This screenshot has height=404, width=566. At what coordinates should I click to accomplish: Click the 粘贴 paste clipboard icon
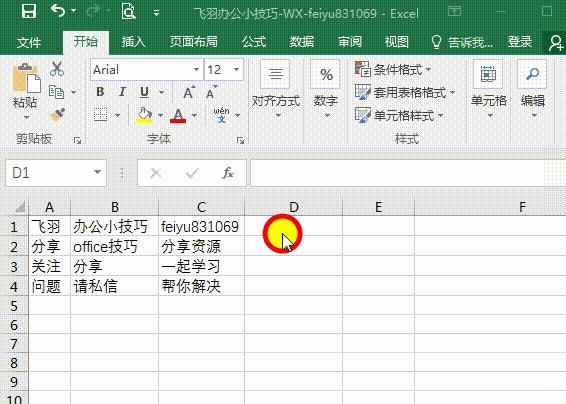tap(26, 78)
